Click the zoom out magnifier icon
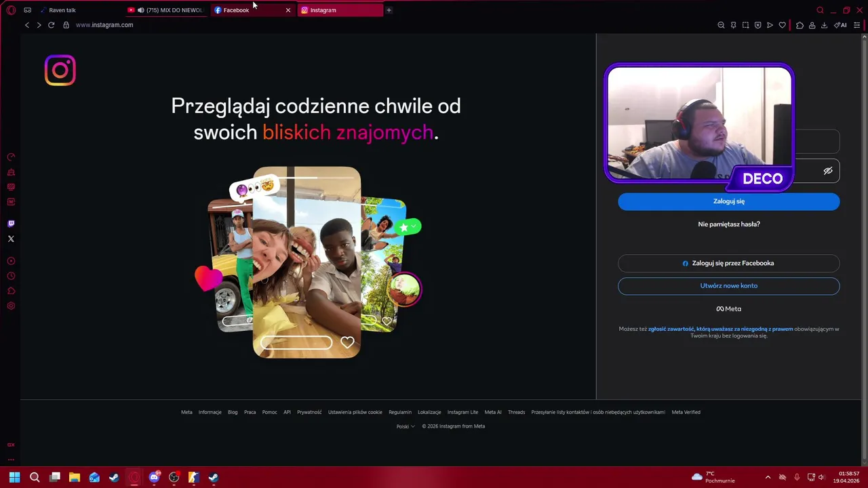The height and width of the screenshot is (488, 868). click(x=721, y=25)
